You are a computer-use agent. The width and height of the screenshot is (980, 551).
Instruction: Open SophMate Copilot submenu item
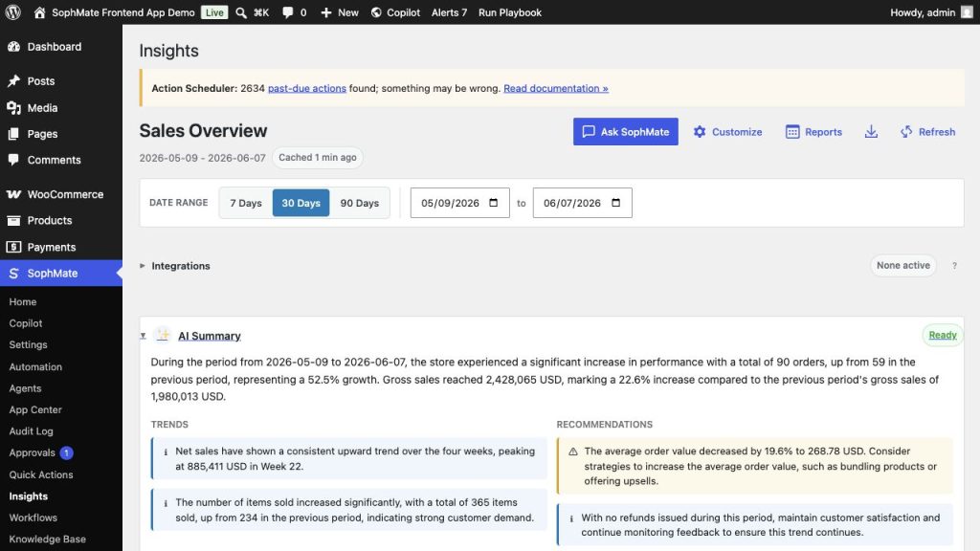click(26, 323)
